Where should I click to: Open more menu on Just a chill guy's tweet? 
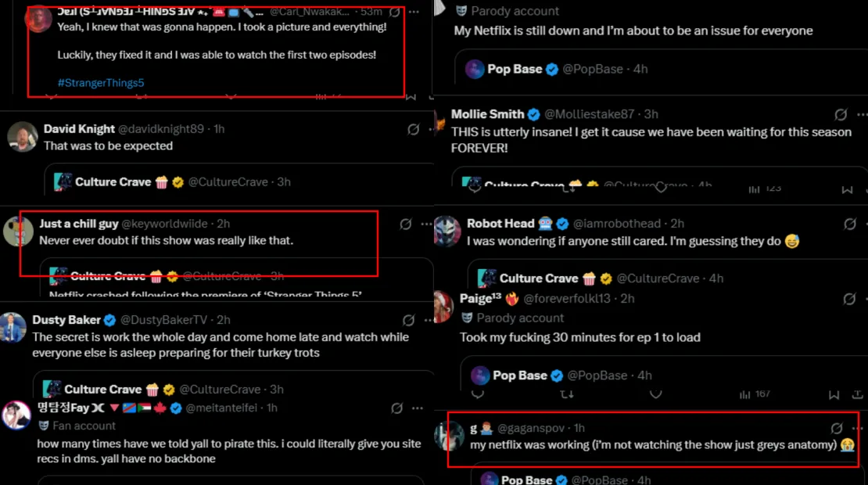(426, 224)
